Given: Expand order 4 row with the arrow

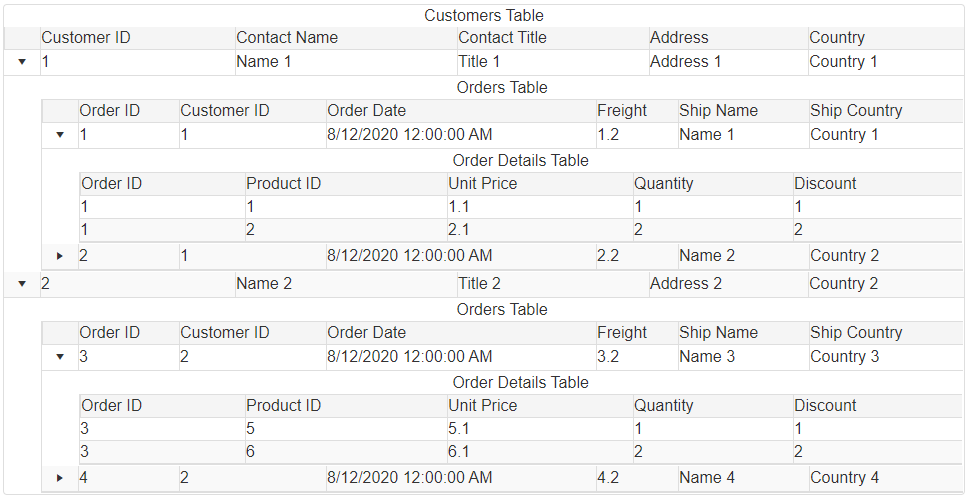Looking at the screenshot, I should [x=60, y=478].
